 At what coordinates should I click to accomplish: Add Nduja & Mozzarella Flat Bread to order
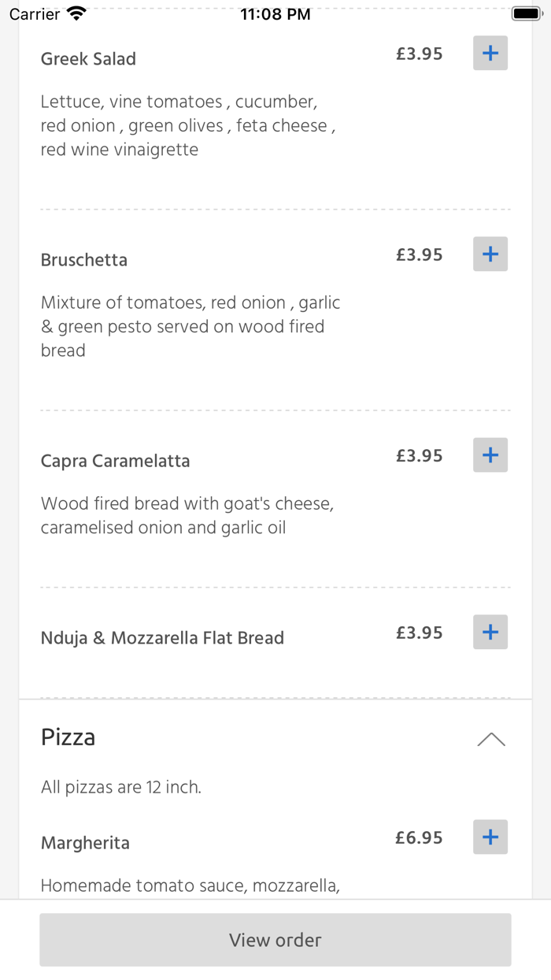pos(490,632)
